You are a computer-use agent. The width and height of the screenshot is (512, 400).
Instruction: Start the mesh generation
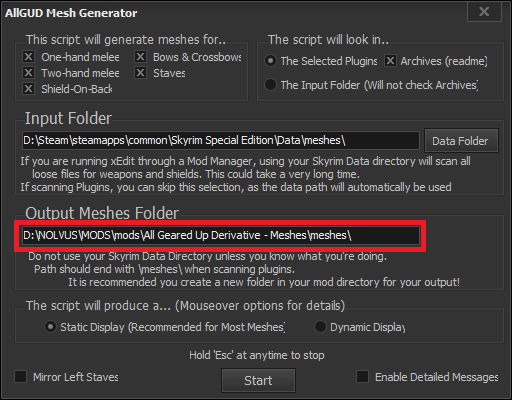tap(258, 380)
